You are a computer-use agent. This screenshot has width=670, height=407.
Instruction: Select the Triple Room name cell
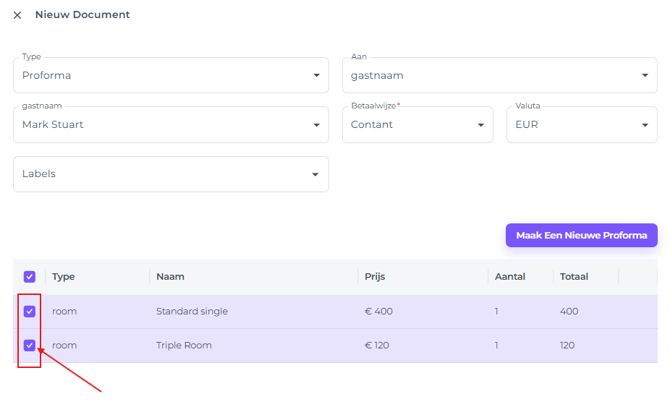click(185, 345)
